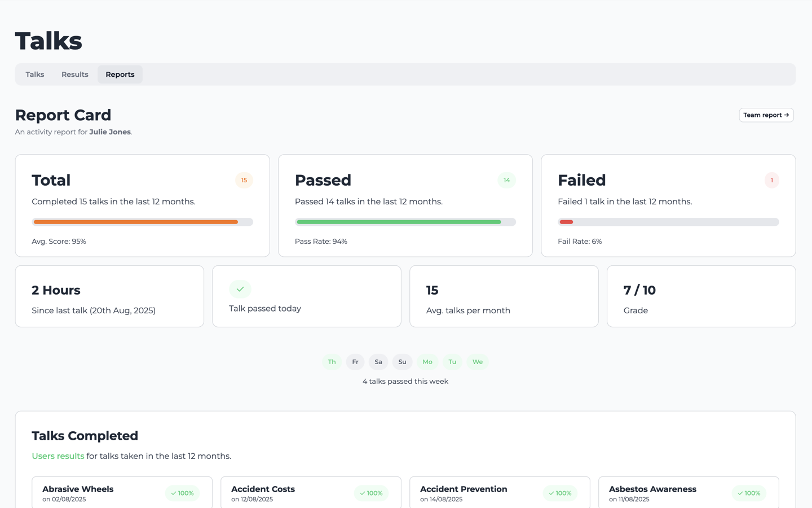Click the orange Avg. Score progress bar
Screen dimensions: 812x508
pyautogui.click(x=135, y=222)
